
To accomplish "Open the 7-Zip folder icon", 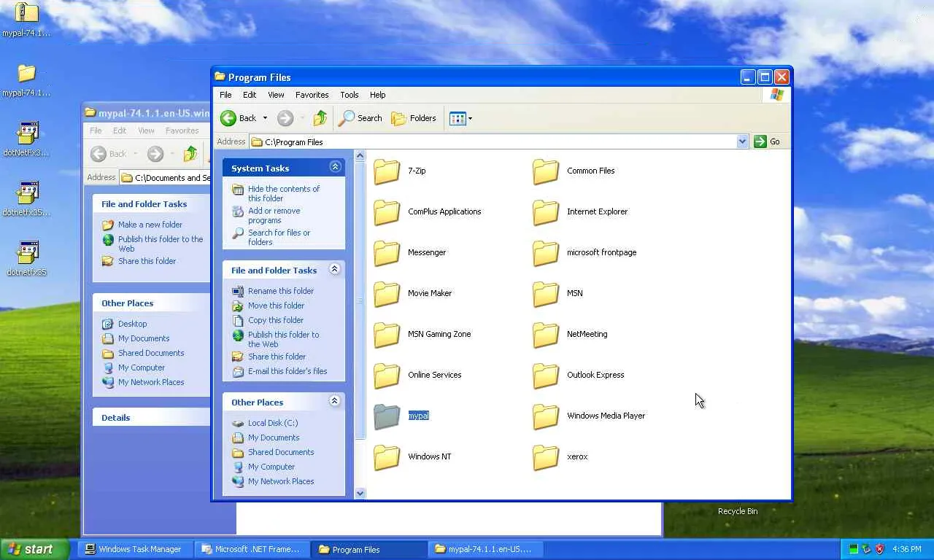I will click(387, 171).
